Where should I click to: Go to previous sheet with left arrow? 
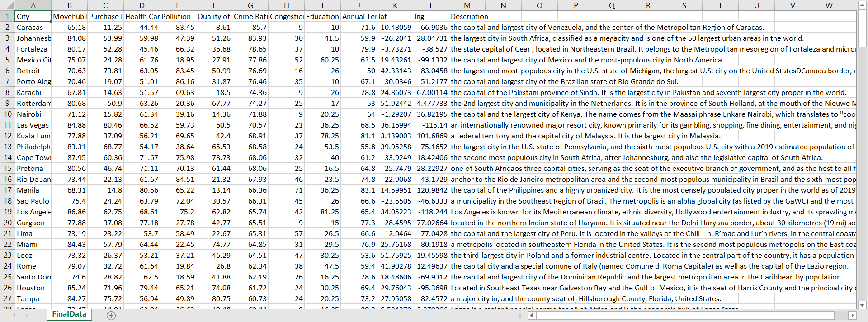click(x=14, y=315)
